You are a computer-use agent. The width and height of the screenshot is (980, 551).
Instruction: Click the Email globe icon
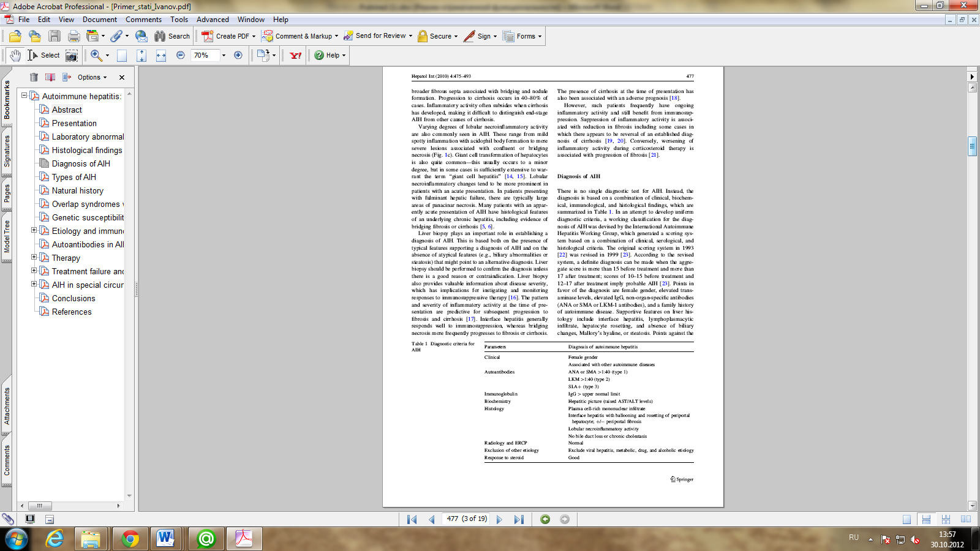coord(141,36)
